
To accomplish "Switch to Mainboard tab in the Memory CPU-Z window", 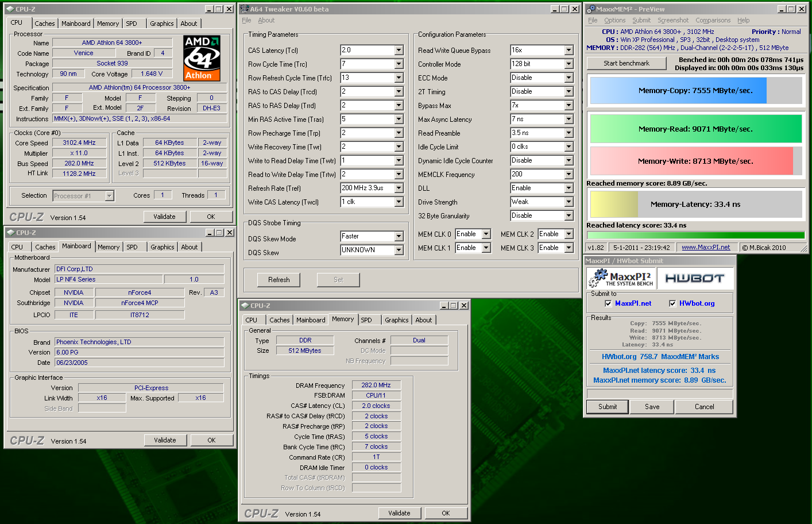I will pyautogui.click(x=311, y=320).
